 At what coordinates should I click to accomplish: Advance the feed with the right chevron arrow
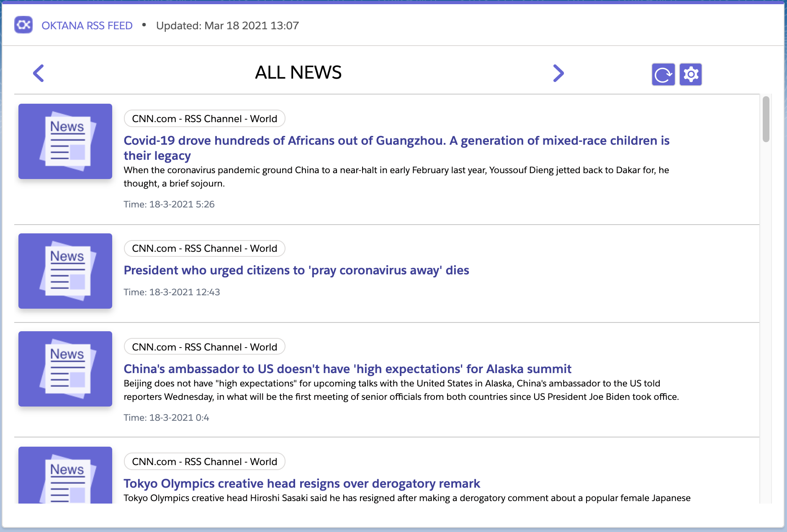[x=559, y=73]
